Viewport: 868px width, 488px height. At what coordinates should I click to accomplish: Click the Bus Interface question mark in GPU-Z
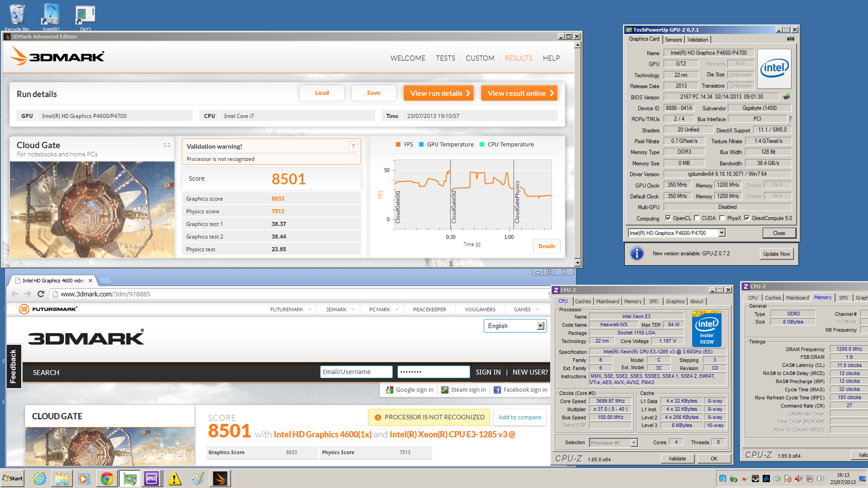pyautogui.click(x=790, y=119)
